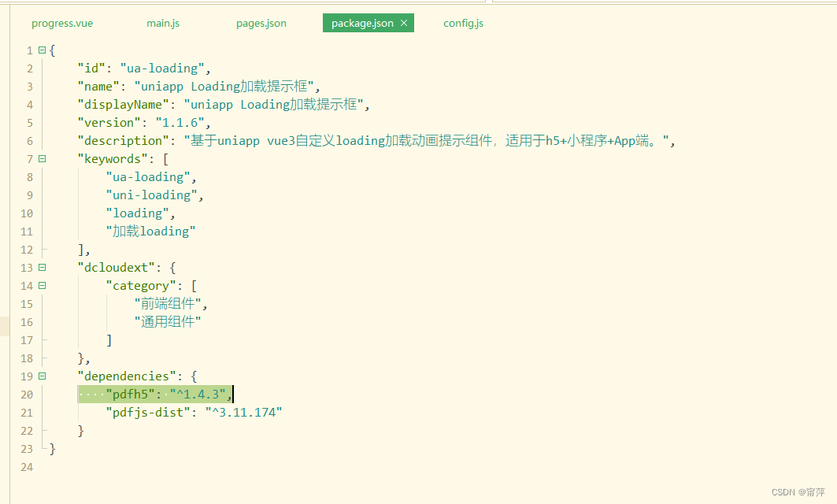Open the pages.json tab

pyautogui.click(x=261, y=23)
